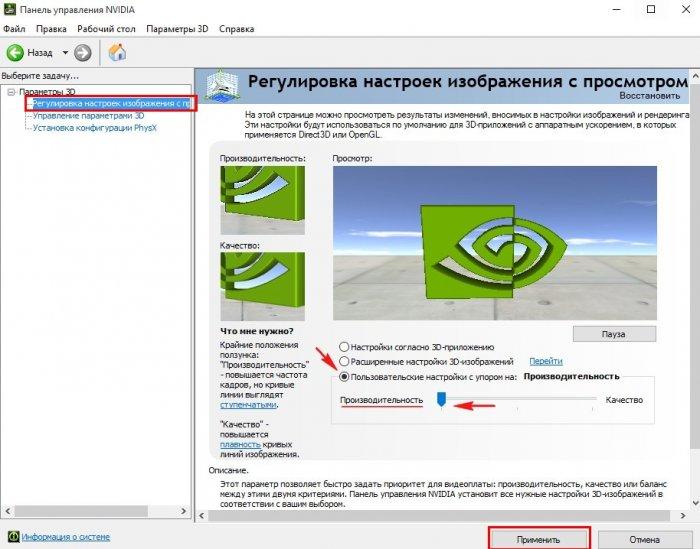The width and height of the screenshot is (700, 549).
Task: Select the Качество preview thumbnail
Action: (262, 286)
